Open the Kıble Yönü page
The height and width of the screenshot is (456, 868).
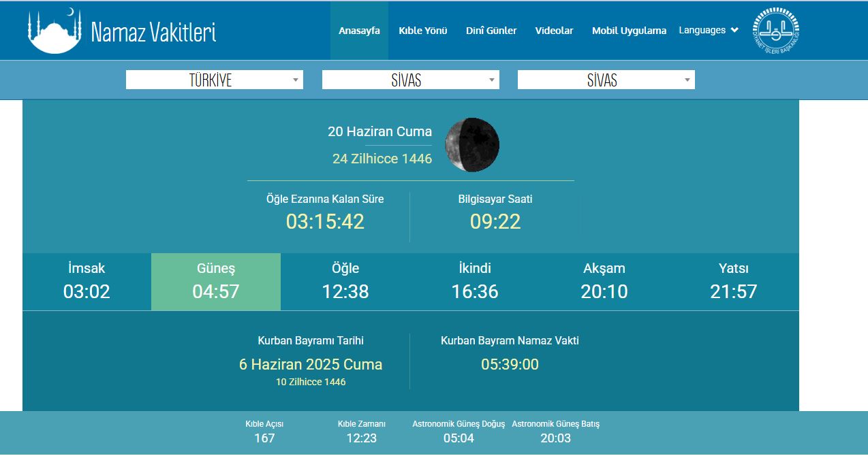pos(422,31)
